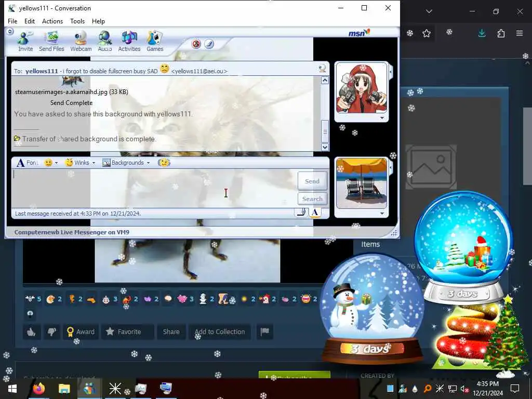This screenshot has width=532, height=399.
Task: Open the browser tab list chevron
Action: coord(429,11)
